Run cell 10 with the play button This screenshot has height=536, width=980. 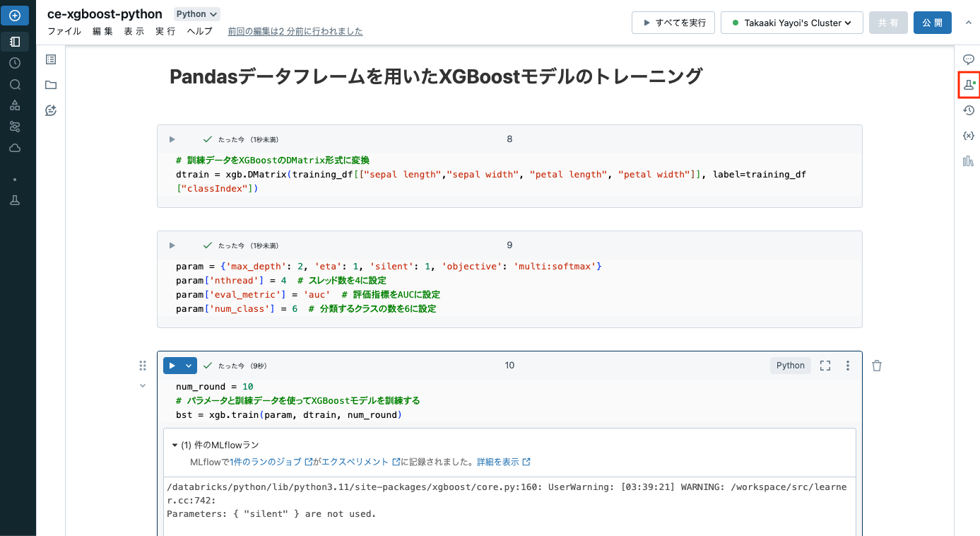(x=172, y=365)
